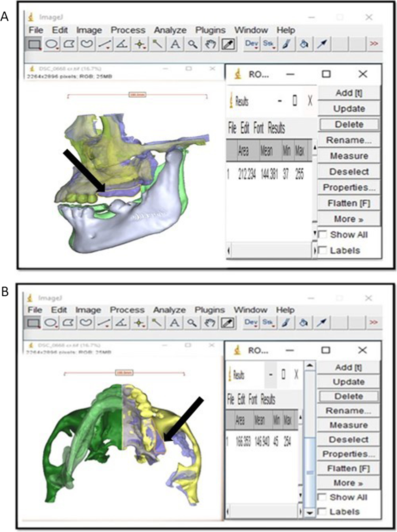Select Oval tool in panel B toolbar
The image size is (397, 532).
(51, 323)
